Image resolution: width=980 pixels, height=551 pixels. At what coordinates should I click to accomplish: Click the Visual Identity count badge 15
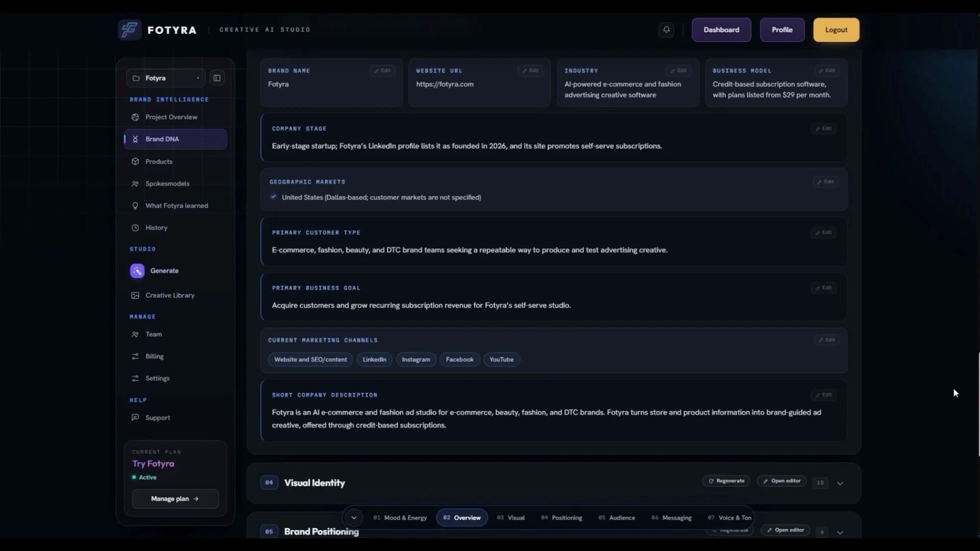820,483
